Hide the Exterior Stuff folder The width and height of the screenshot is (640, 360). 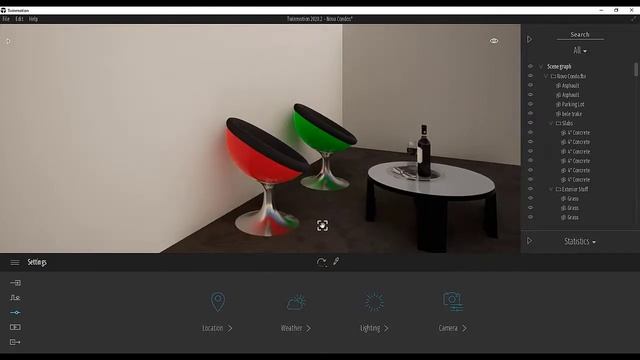pyautogui.click(x=530, y=189)
